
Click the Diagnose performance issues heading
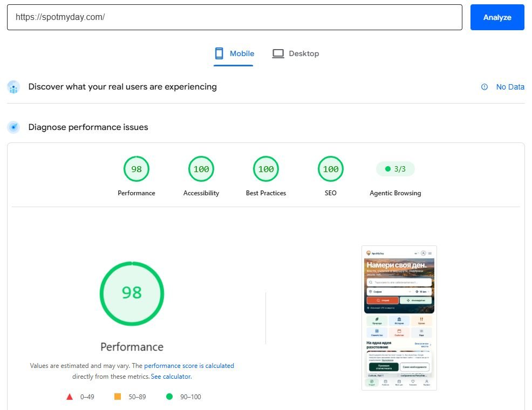click(88, 127)
